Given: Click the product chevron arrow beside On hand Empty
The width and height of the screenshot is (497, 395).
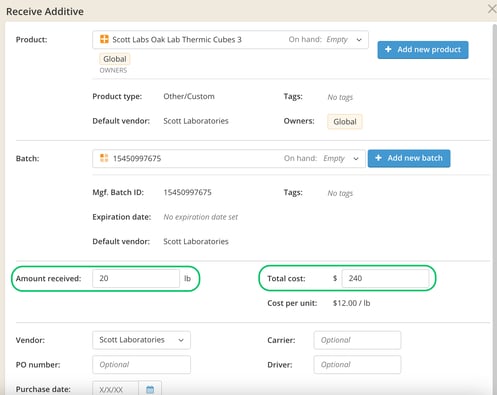Looking at the screenshot, I should [x=359, y=40].
